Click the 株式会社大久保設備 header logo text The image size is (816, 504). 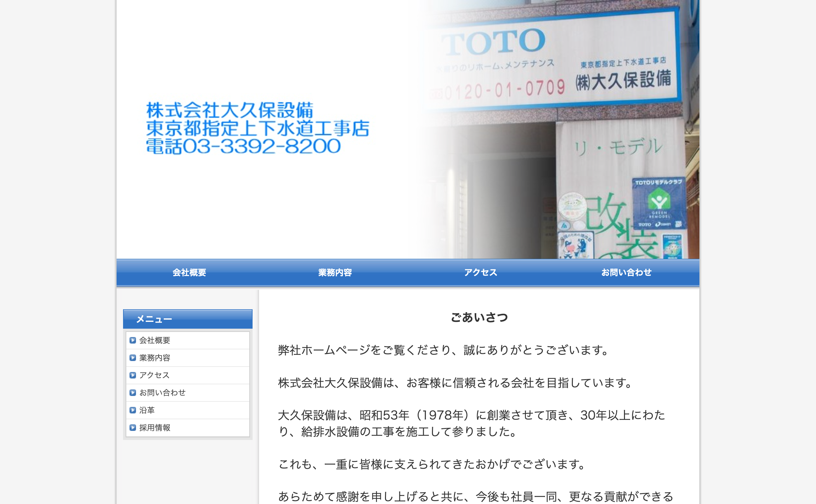(230, 110)
